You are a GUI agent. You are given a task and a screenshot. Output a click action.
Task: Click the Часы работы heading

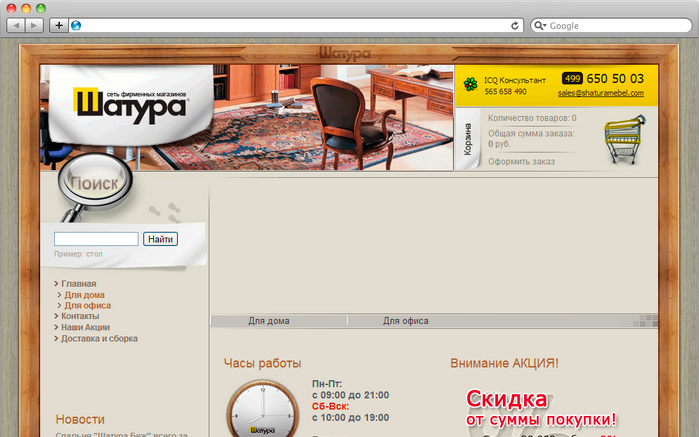pyautogui.click(x=263, y=363)
